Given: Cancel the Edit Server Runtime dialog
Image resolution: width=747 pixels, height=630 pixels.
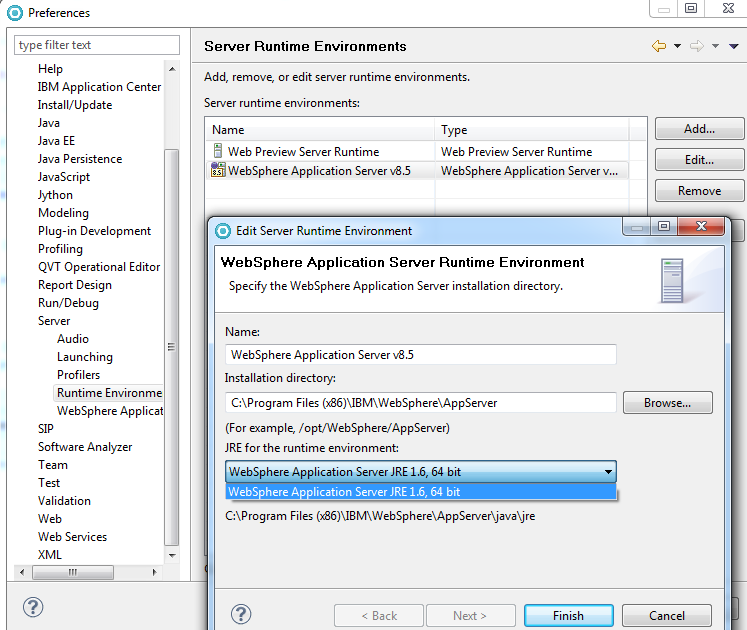Looking at the screenshot, I should pyautogui.click(x=666, y=616).
